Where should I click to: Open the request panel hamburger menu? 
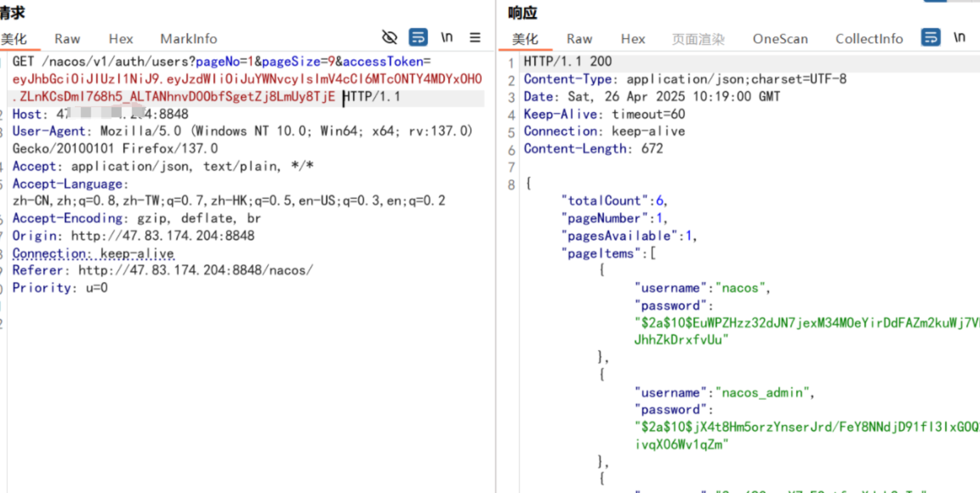click(475, 37)
